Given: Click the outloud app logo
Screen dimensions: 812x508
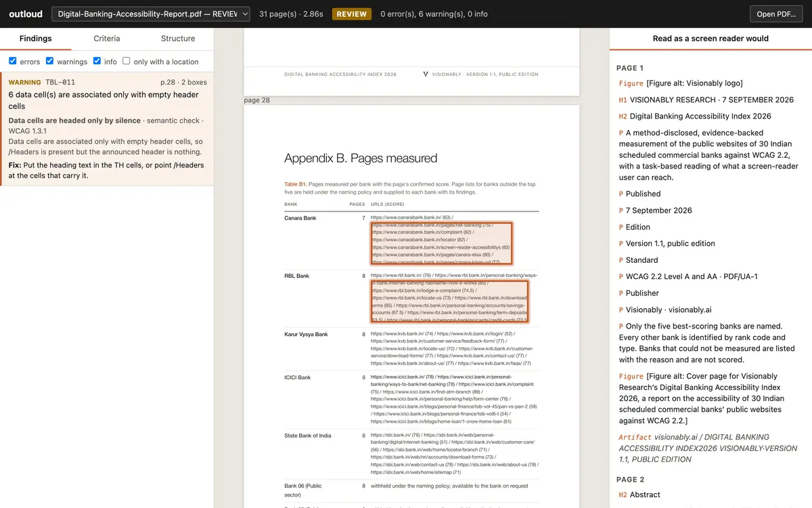Looking at the screenshot, I should [x=26, y=14].
